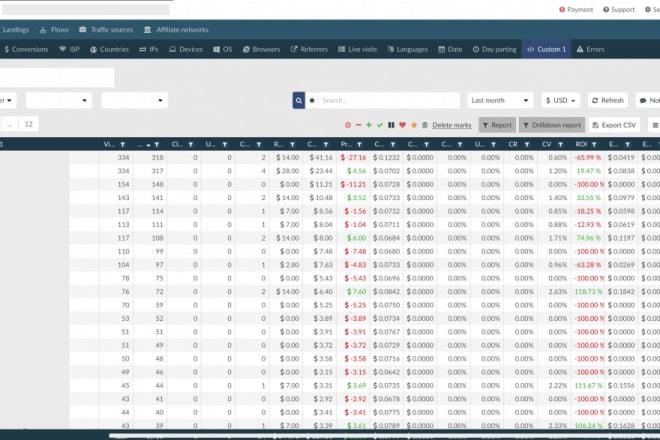
Task: Click the filter icon on Cl.. column
Action: tap(191, 144)
